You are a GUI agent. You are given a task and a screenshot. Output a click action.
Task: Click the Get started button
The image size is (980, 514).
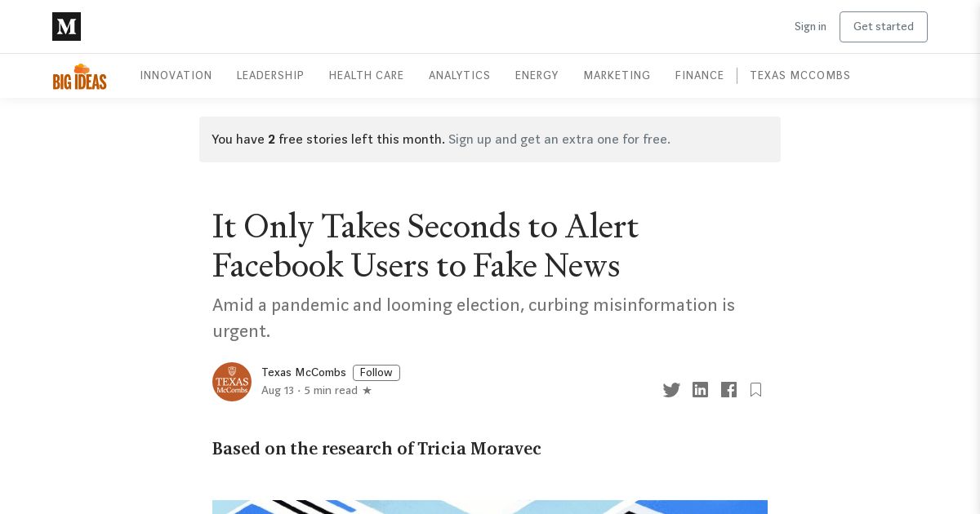point(883,27)
